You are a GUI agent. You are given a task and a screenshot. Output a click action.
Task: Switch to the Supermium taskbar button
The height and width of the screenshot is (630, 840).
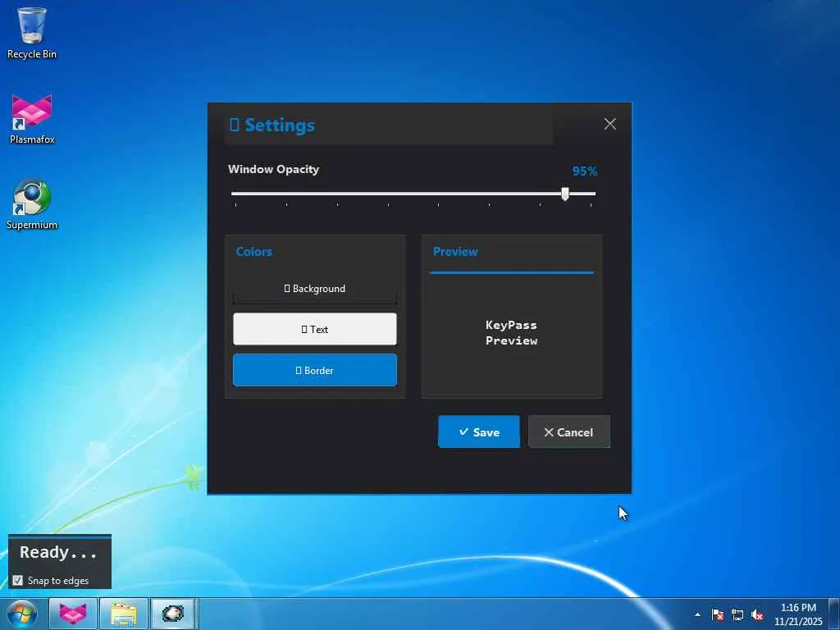pyautogui.click(x=172, y=614)
